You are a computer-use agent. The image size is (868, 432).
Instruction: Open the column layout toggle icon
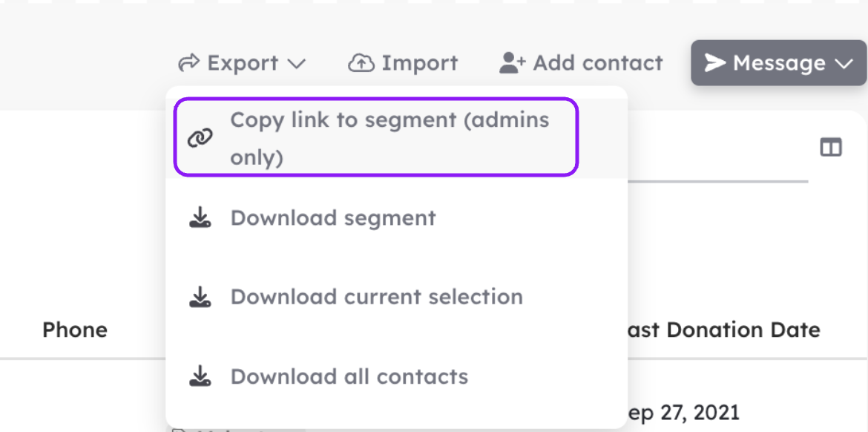coord(831,147)
